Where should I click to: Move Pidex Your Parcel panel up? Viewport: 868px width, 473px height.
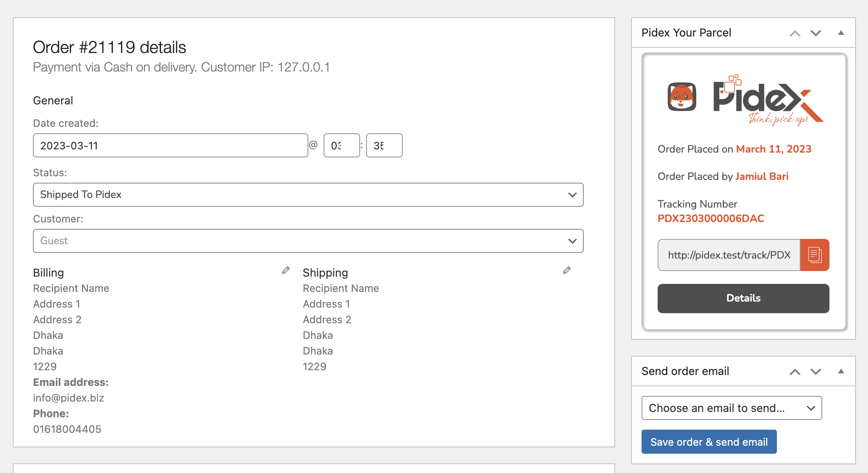coord(795,33)
